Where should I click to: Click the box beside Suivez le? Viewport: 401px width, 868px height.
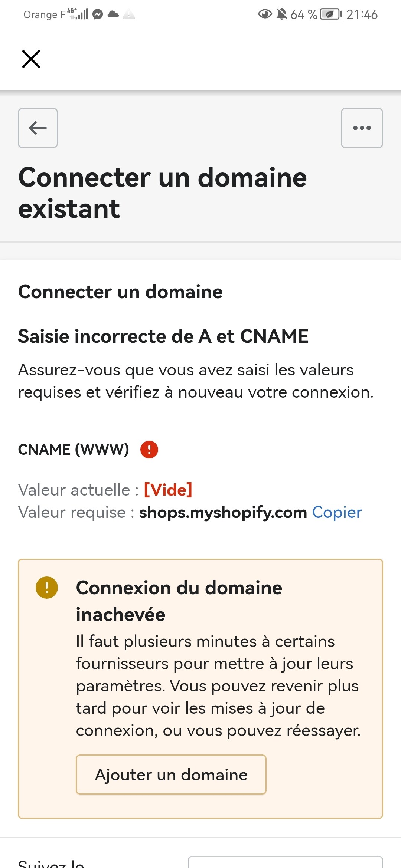click(x=285, y=862)
